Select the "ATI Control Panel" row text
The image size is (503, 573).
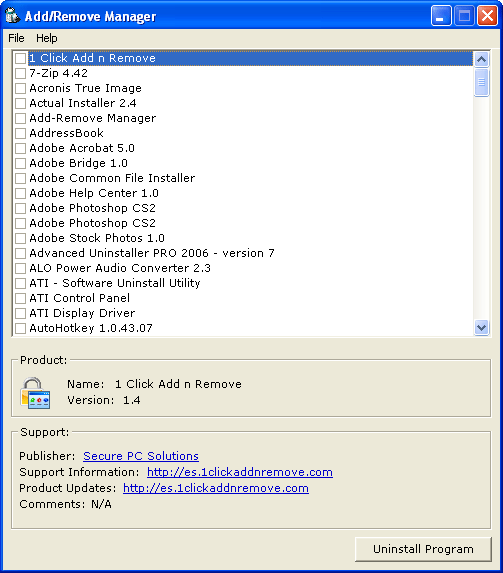[x=79, y=298]
